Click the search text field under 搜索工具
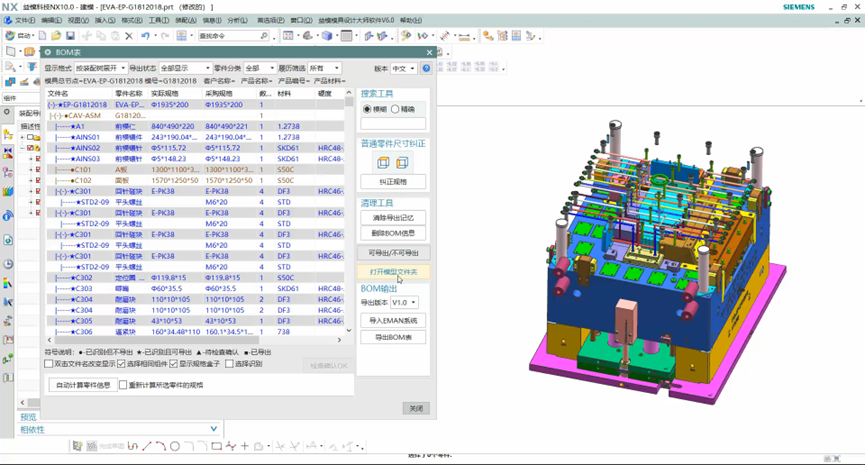 click(x=393, y=124)
